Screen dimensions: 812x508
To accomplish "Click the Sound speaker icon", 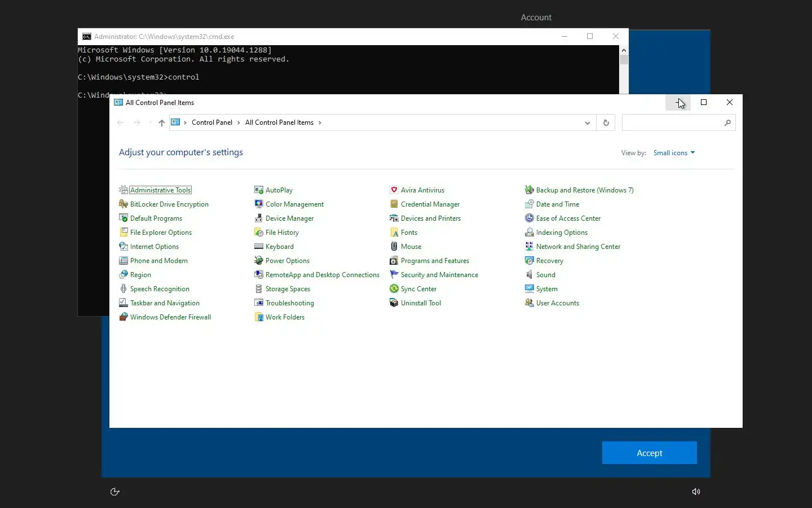I will (x=529, y=274).
